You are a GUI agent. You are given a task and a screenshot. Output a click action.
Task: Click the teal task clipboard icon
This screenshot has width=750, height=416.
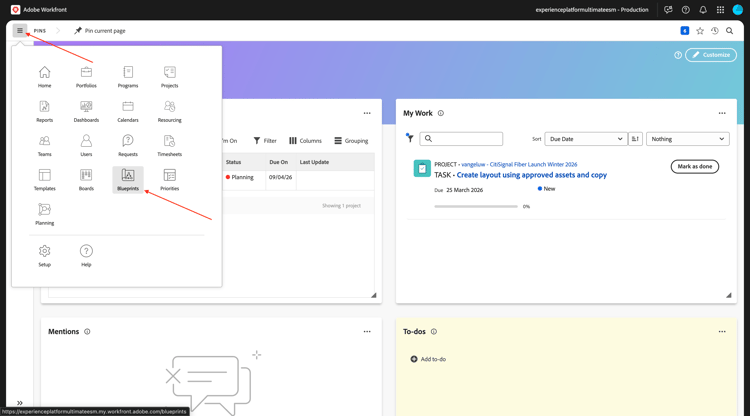click(x=422, y=168)
